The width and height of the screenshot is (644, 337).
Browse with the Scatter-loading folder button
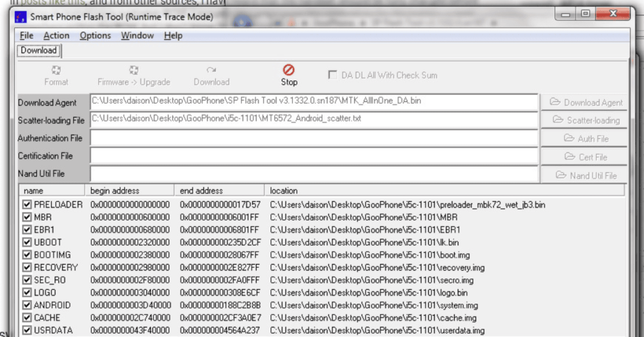[584, 120]
